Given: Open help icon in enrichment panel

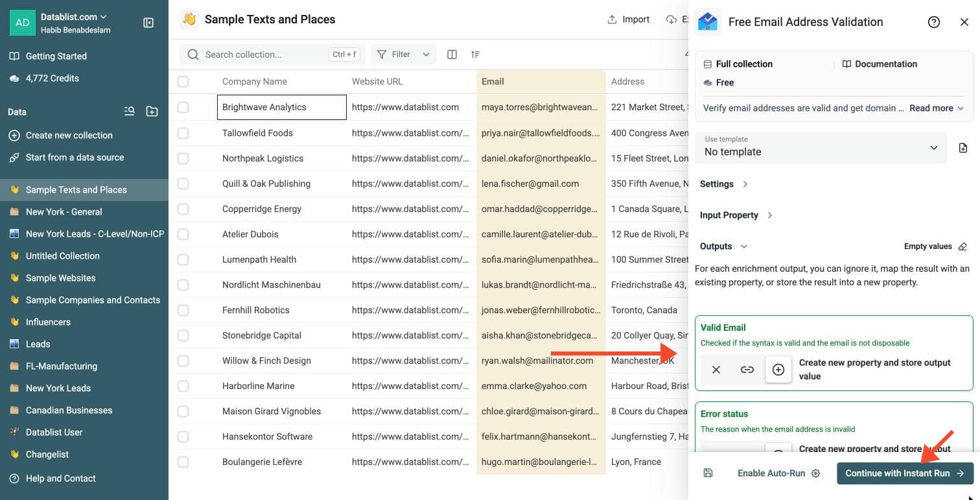Looking at the screenshot, I should coord(934,22).
